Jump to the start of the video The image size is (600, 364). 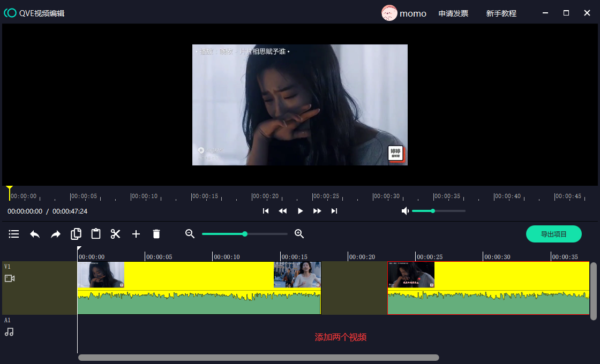266,211
